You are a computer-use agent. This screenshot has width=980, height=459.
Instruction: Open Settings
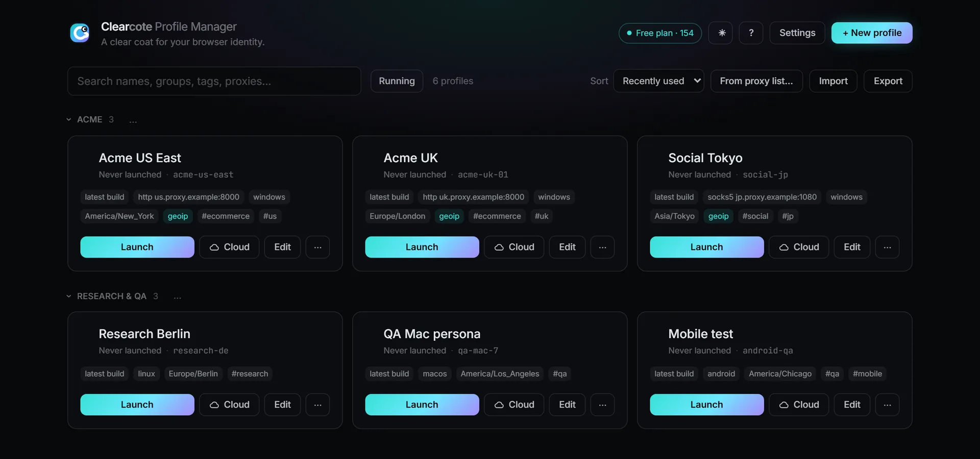click(x=797, y=33)
